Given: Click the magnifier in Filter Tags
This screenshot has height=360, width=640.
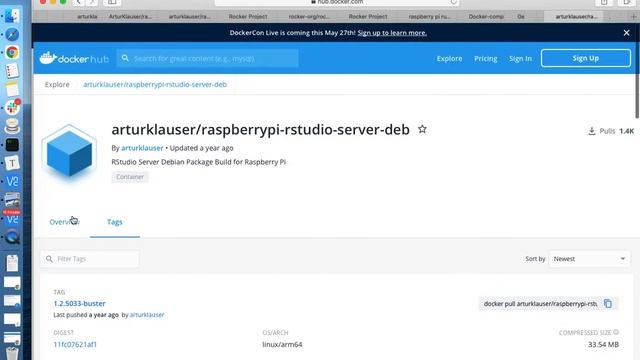Looking at the screenshot, I should [49, 259].
